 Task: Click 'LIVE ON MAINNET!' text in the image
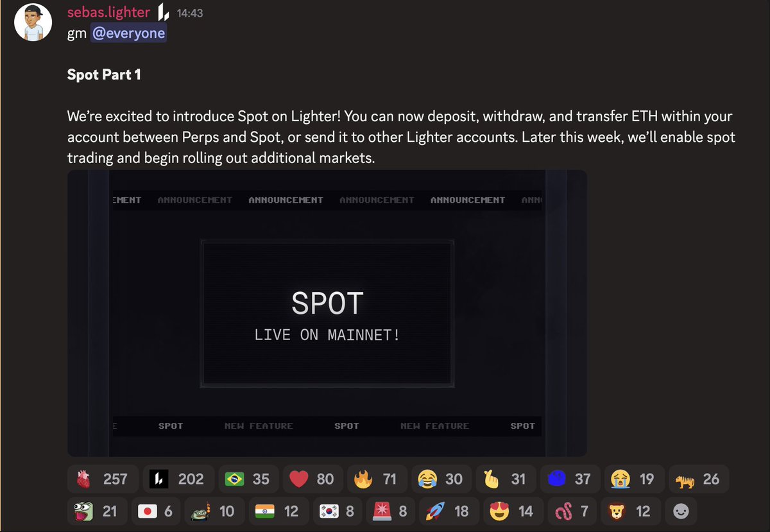[327, 334]
